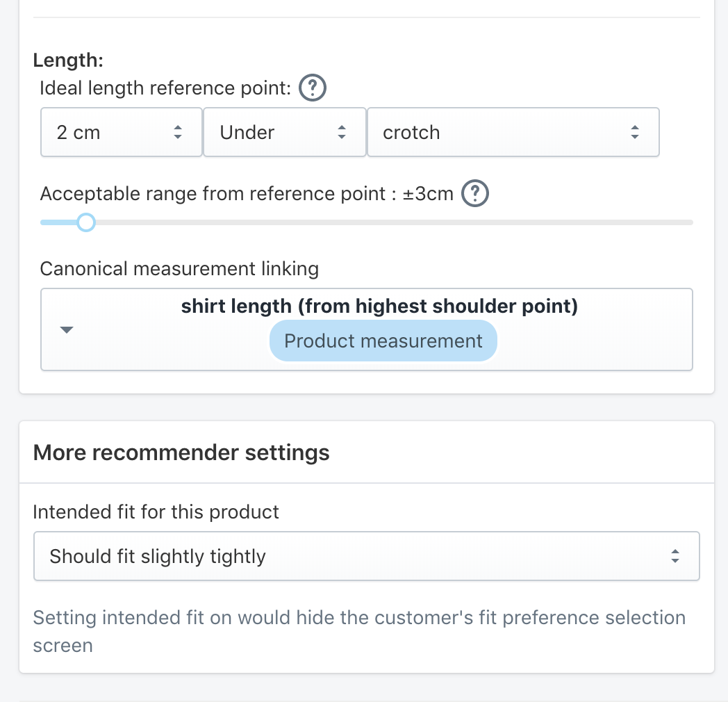Change the Should fit slightly tightly selection
The image size is (728, 702).
tap(367, 556)
